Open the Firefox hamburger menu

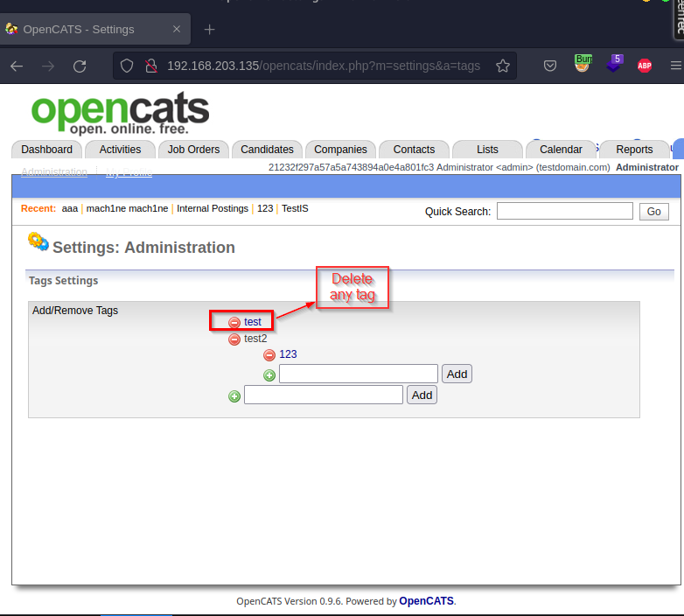pyautogui.click(x=676, y=66)
